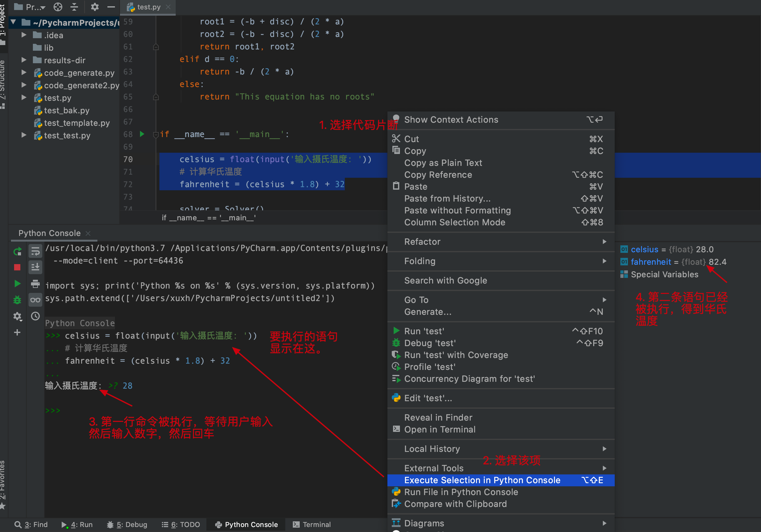Click the Rerun console icon

tap(17, 251)
